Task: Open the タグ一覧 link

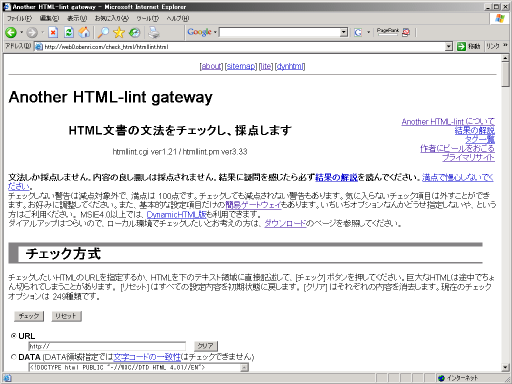Action: tap(480, 140)
